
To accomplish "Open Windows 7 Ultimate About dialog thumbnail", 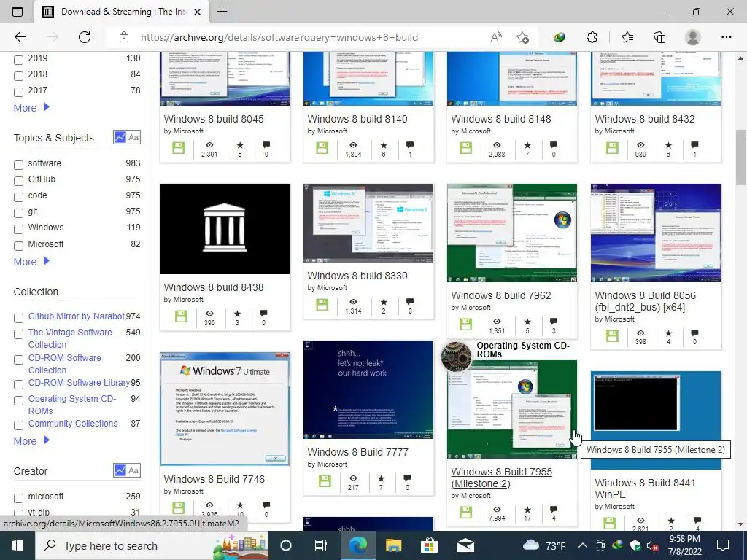I will pyautogui.click(x=225, y=408).
